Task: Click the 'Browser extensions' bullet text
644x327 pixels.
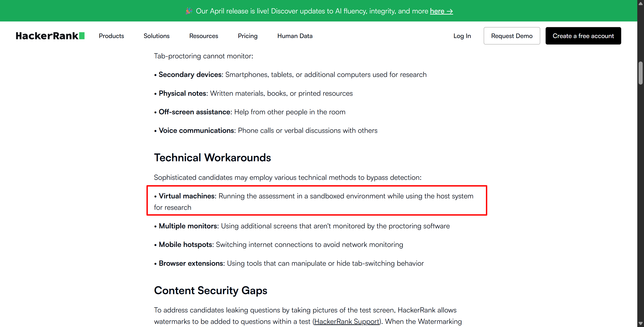Action: tap(289, 263)
